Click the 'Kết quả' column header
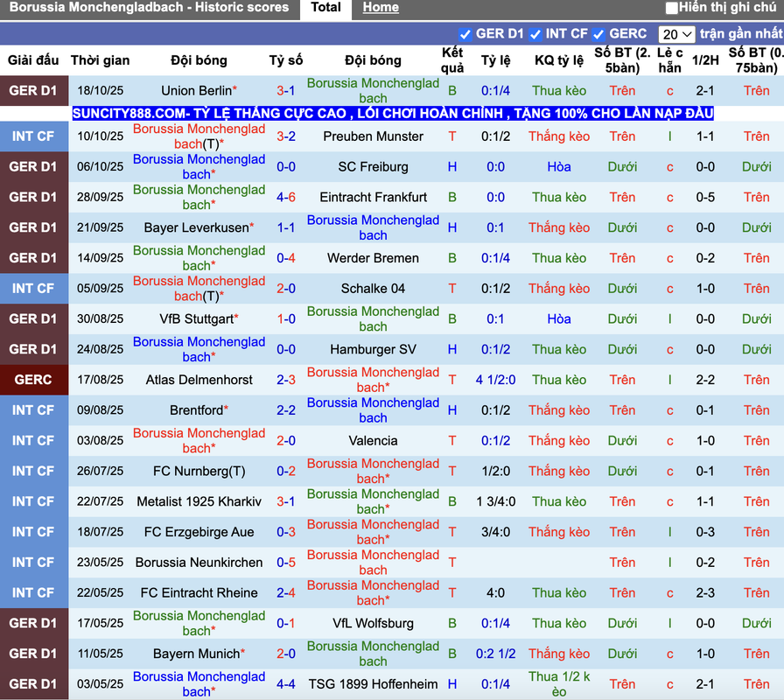This screenshot has height=700, width=784. pyautogui.click(x=452, y=60)
